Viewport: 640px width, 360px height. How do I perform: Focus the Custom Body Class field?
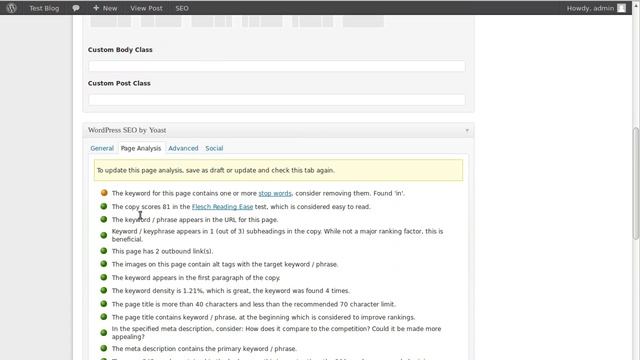(x=277, y=66)
